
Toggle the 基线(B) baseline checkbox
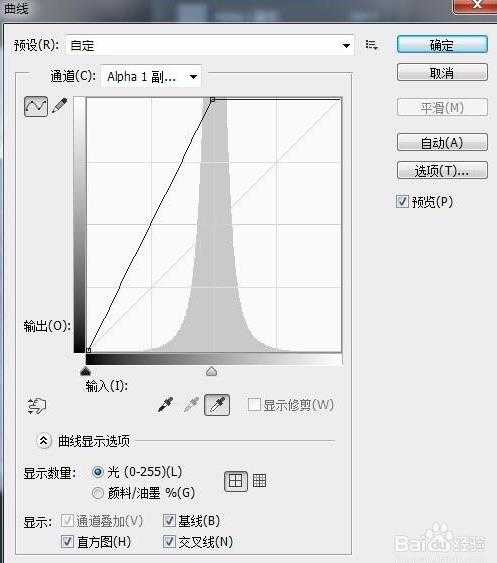pyautogui.click(x=169, y=520)
